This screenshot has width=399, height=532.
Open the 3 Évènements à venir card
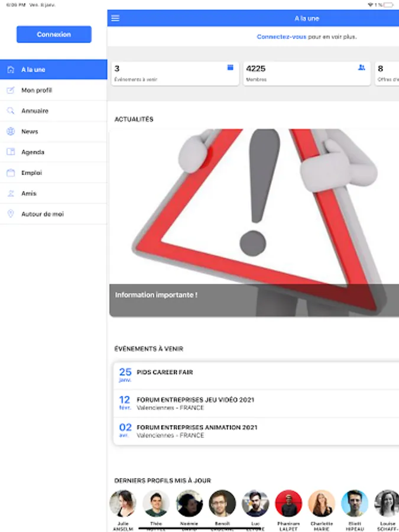point(175,74)
